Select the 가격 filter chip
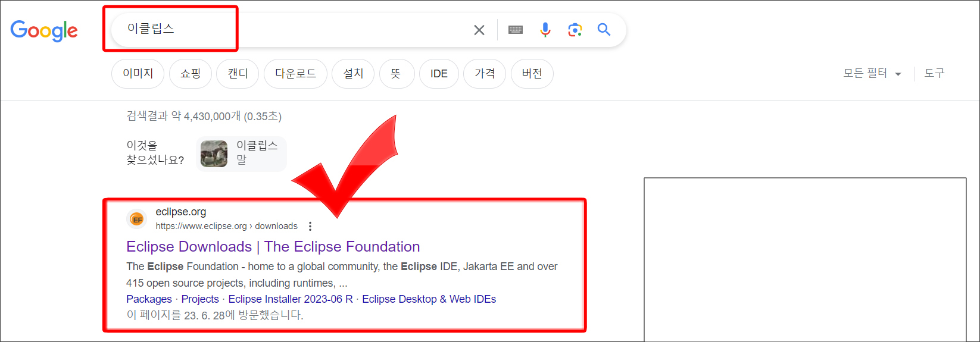Viewport: 980px width, 342px height. [x=485, y=74]
